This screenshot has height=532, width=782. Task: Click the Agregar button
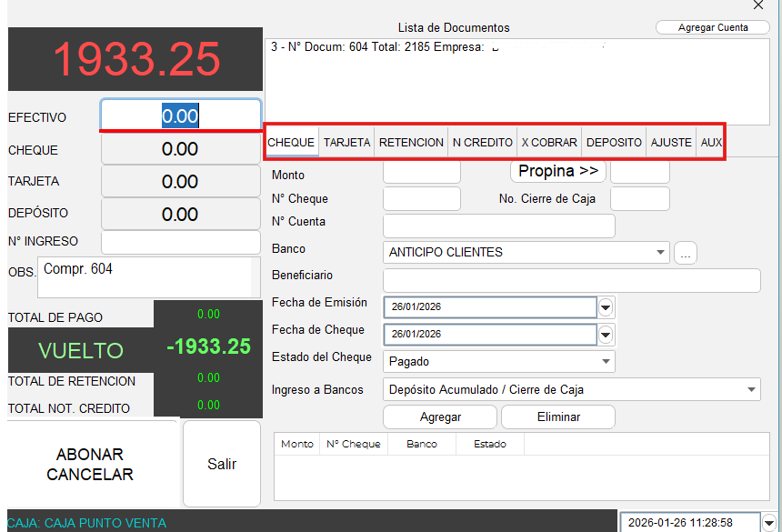click(x=440, y=417)
